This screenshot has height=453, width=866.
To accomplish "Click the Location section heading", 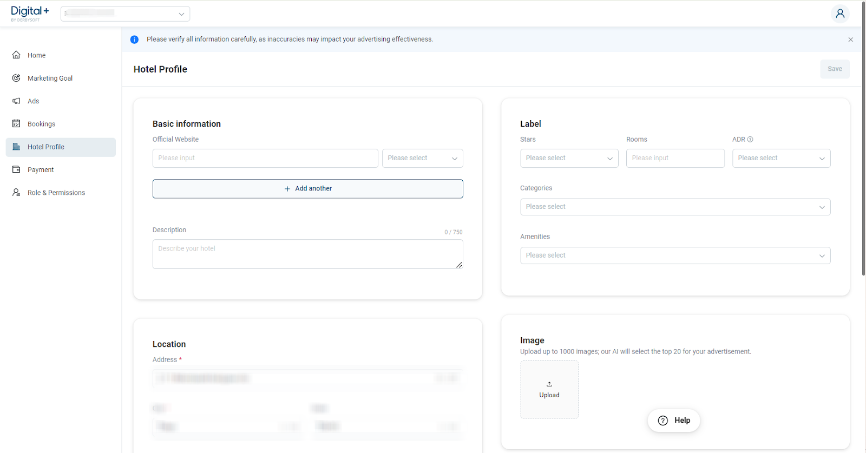I will pos(169,344).
